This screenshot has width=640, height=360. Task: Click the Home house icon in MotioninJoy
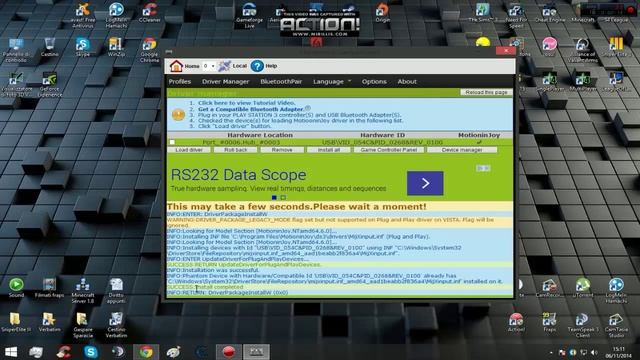176,66
